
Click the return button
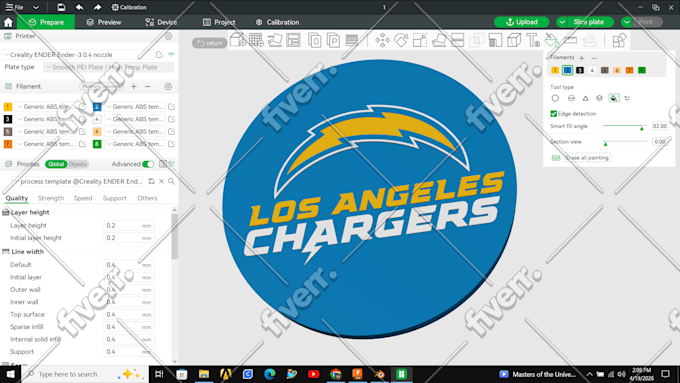coord(209,43)
